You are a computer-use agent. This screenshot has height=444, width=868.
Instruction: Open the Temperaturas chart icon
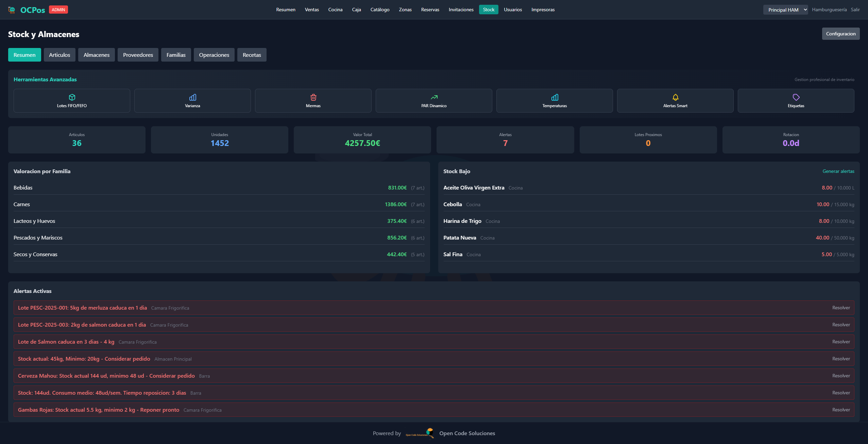tap(555, 97)
